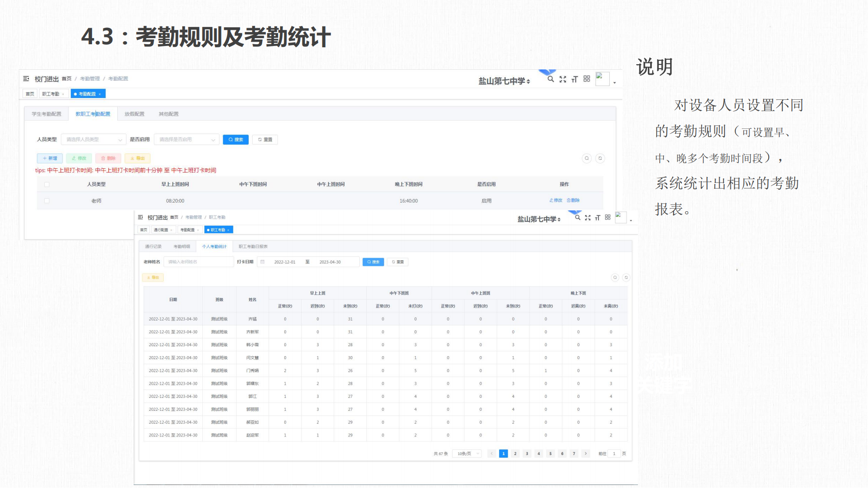Click previous page arrow in pagination

[x=492, y=453]
